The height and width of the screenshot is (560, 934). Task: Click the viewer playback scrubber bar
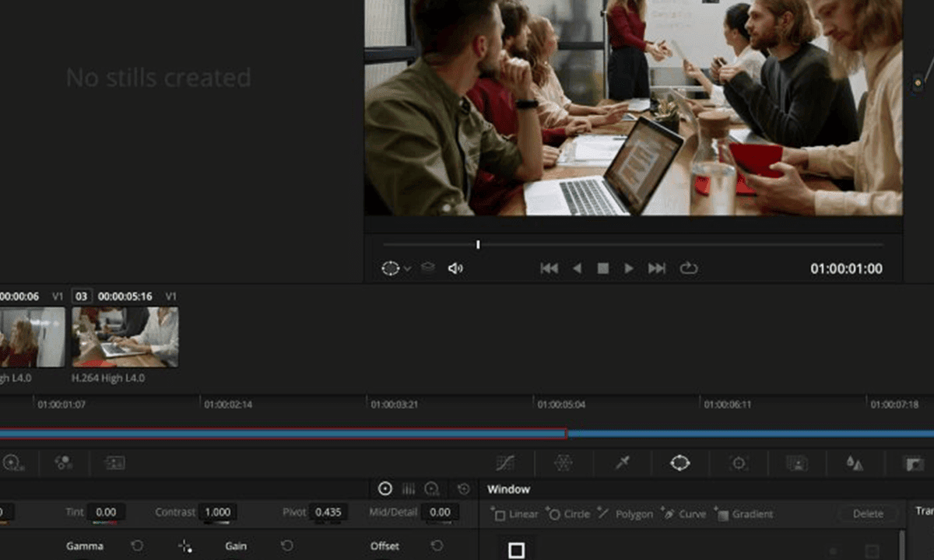[545, 243]
